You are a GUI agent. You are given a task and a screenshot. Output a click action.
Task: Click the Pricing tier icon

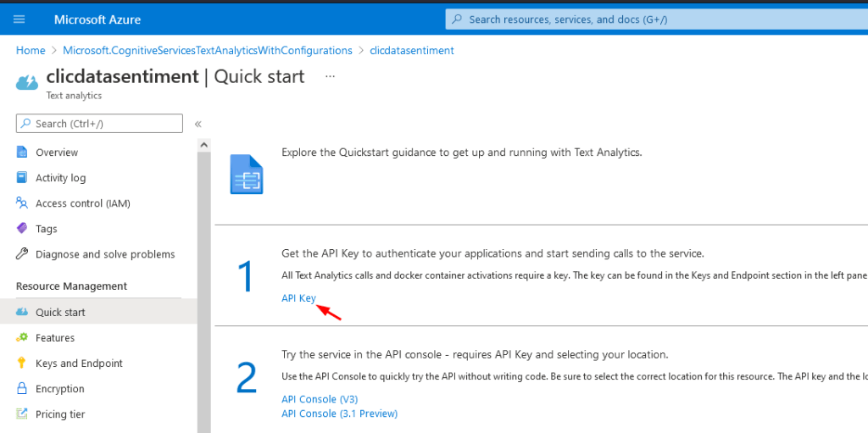click(x=21, y=414)
